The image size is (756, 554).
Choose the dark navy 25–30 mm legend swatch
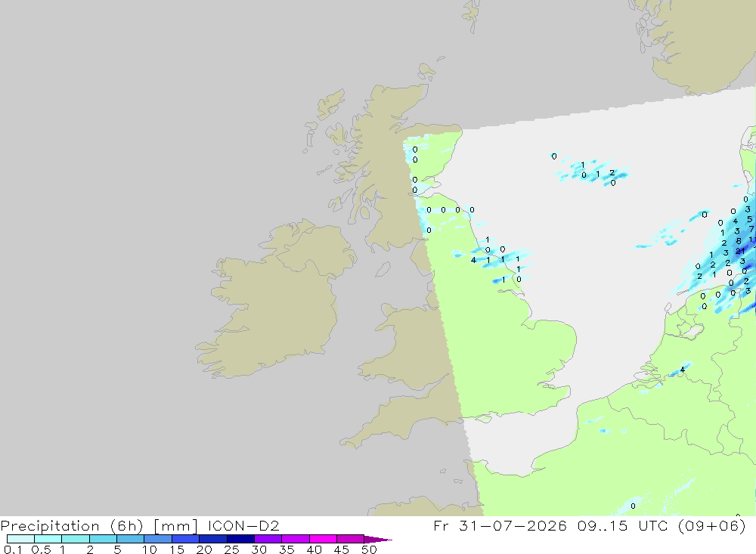pos(240,539)
